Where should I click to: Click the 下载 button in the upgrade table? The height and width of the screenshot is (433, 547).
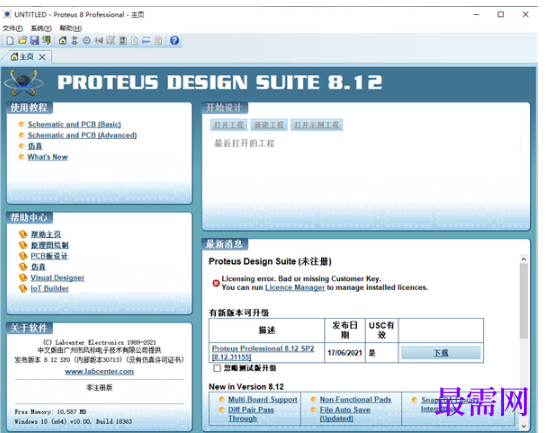pyautogui.click(x=441, y=353)
